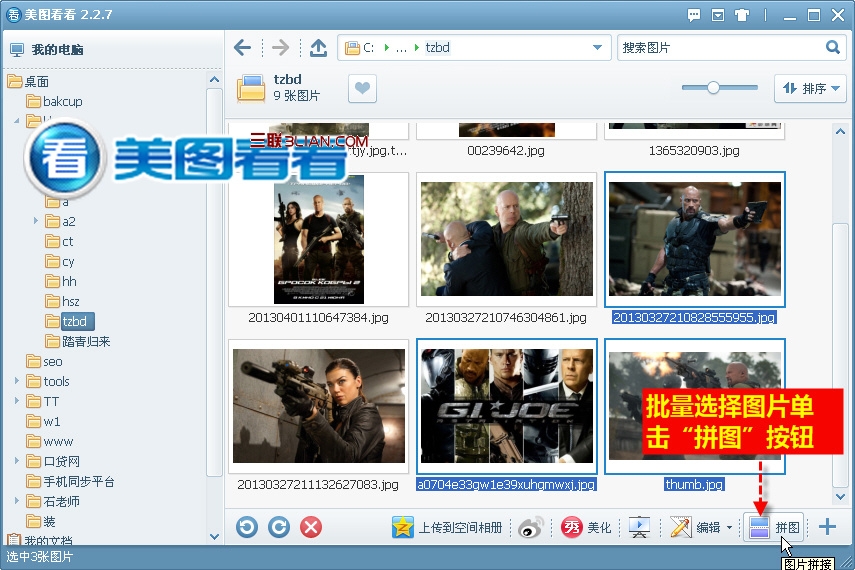This screenshot has height=570, width=855.
Task: Select the cy folder
Action: [59, 261]
